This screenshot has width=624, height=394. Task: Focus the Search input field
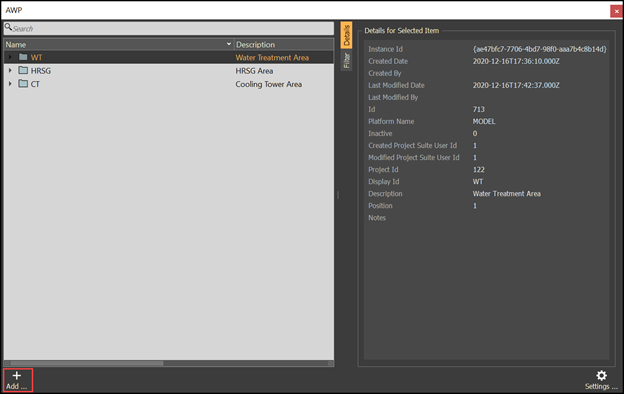click(x=169, y=28)
